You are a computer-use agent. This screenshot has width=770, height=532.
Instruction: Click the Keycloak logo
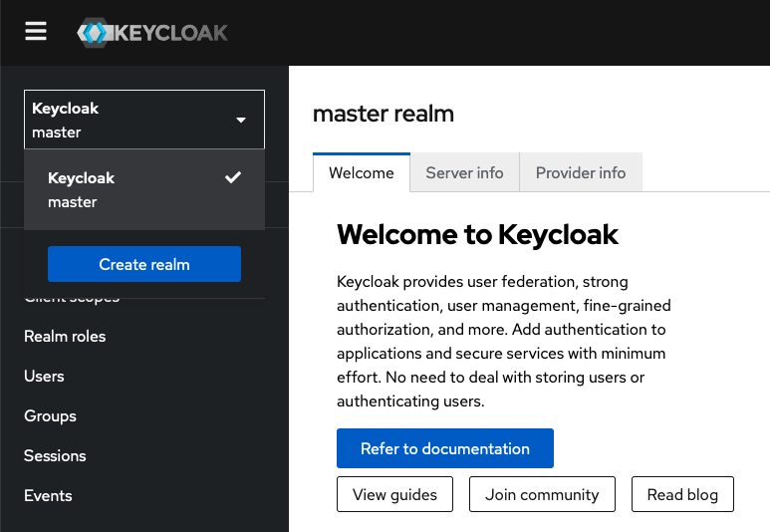[152, 33]
